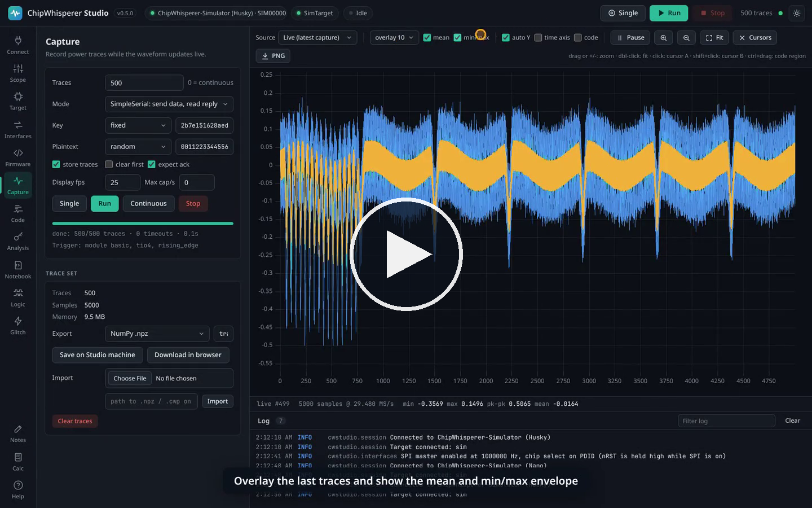
Task: Open the Analysis panel
Action: (18, 242)
